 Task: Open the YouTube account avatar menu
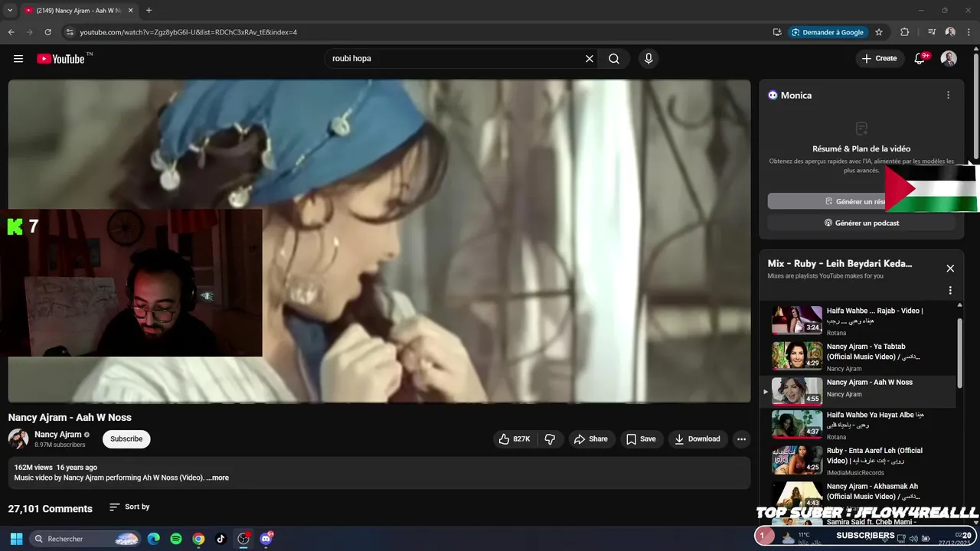pos(949,59)
